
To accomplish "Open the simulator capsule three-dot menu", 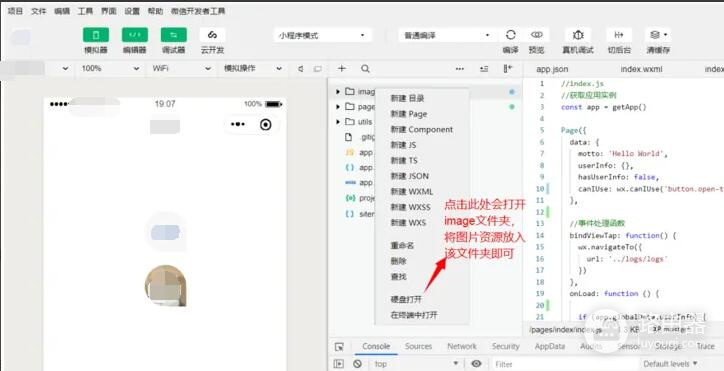I will coord(238,124).
